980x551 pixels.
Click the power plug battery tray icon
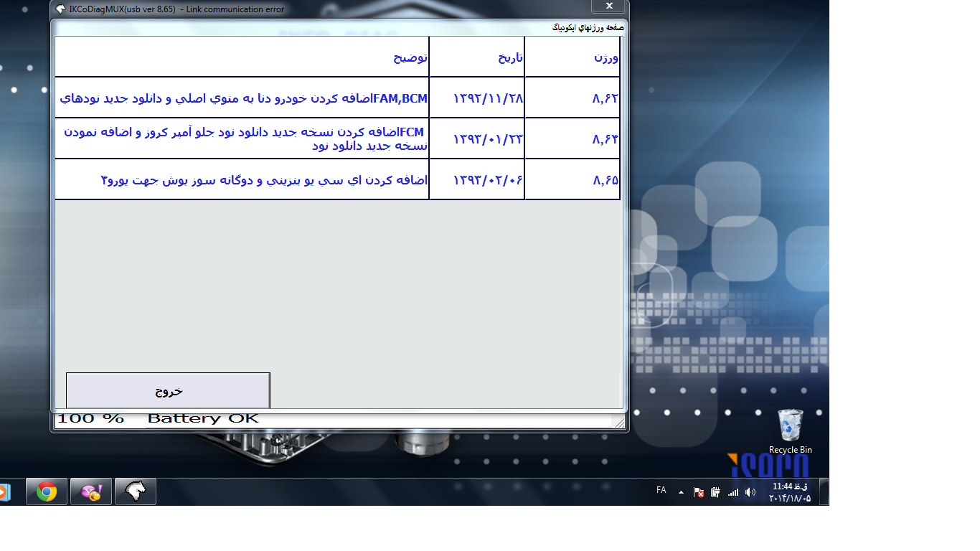[x=715, y=492]
